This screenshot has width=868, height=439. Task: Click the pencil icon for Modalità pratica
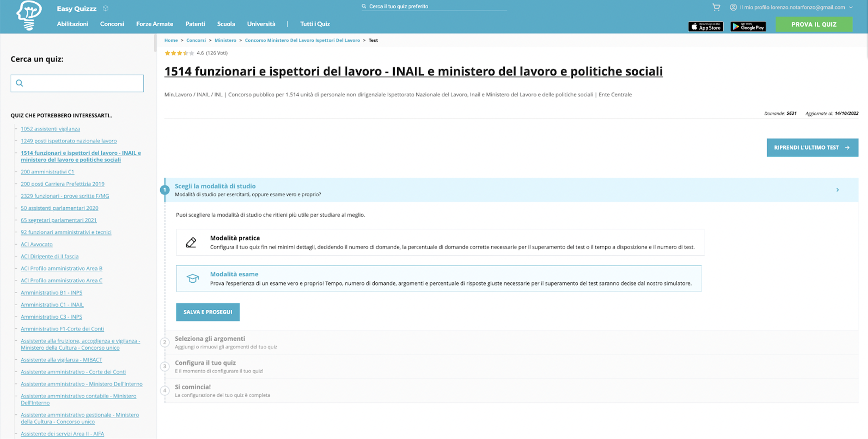click(x=191, y=242)
